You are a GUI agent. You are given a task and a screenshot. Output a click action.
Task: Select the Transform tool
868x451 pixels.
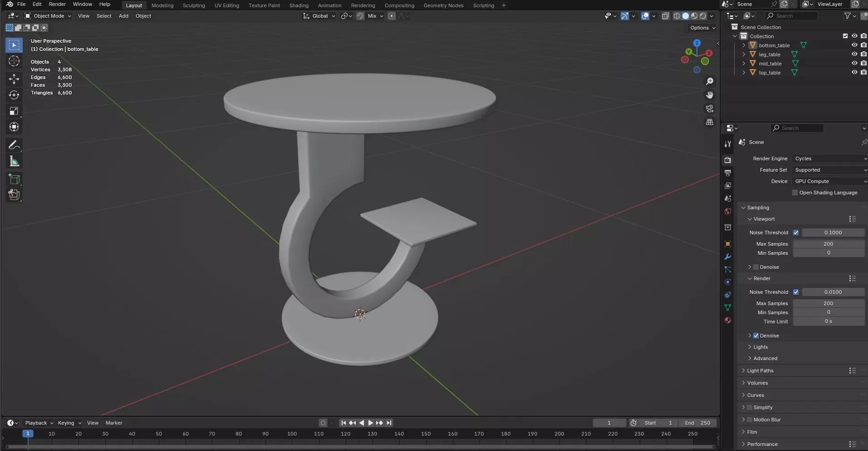point(14,127)
